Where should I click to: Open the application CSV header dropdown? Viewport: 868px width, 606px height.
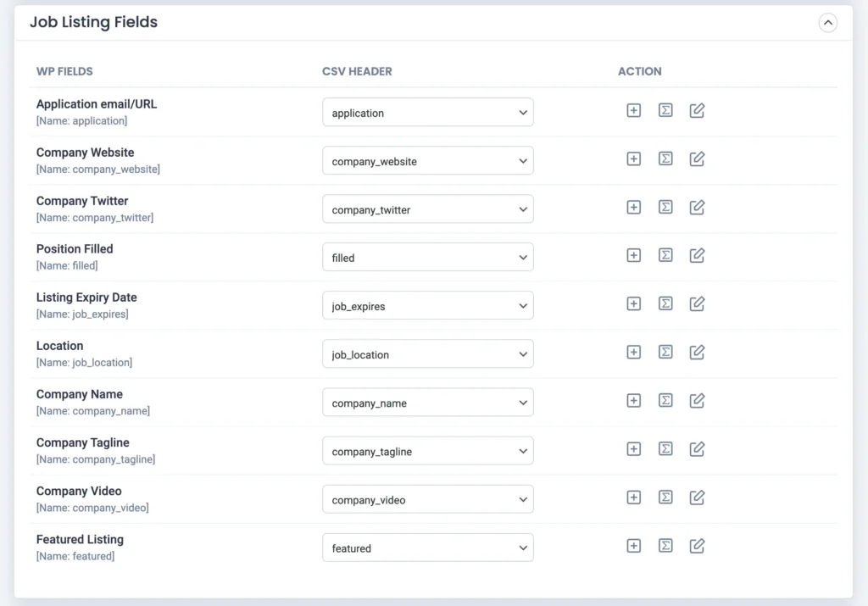click(427, 113)
